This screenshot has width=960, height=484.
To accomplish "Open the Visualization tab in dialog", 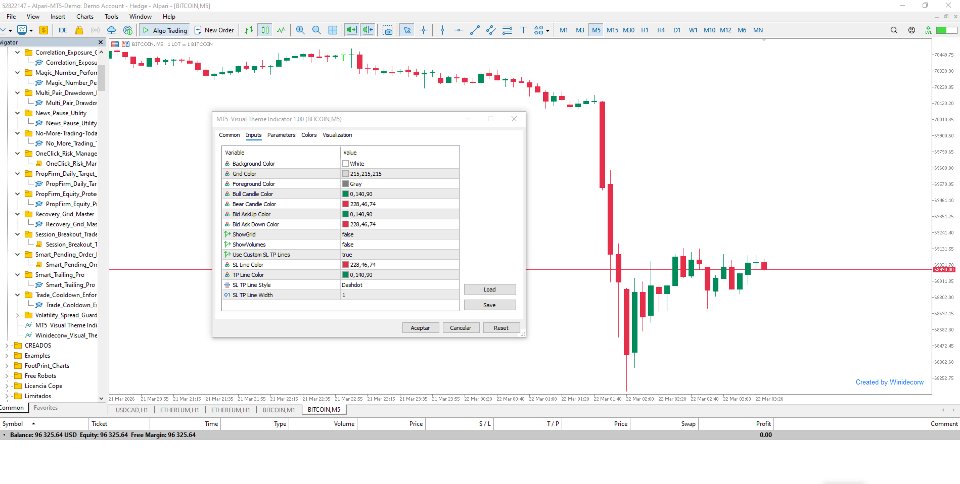I will click(337, 135).
